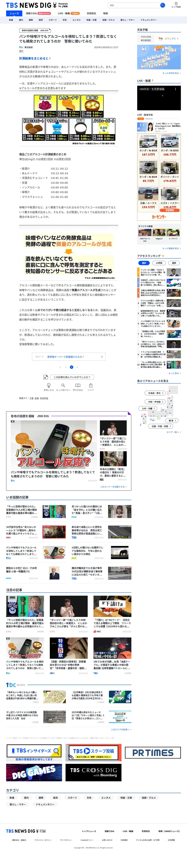
Task: Click the PR TIMES banner
Action: pyautogui.click(x=153, y=752)
